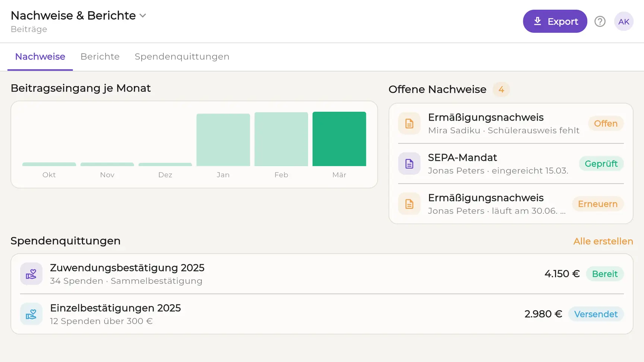Click the text '34 Spenden · Sammelbestätigung'
The image size is (644, 362).
[126, 281]
